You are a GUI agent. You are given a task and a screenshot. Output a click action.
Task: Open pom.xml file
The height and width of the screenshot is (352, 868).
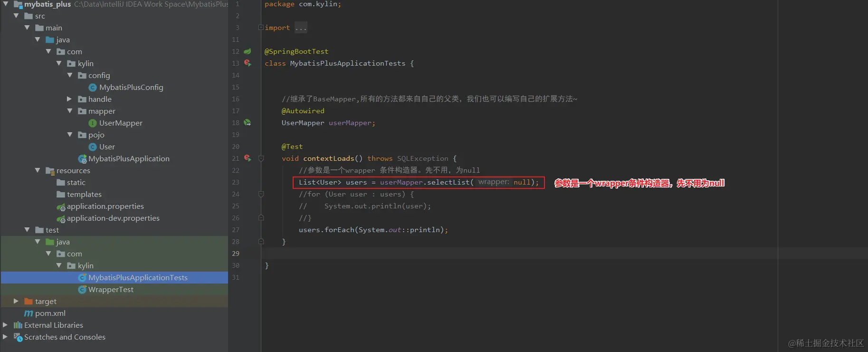(50, 313)
